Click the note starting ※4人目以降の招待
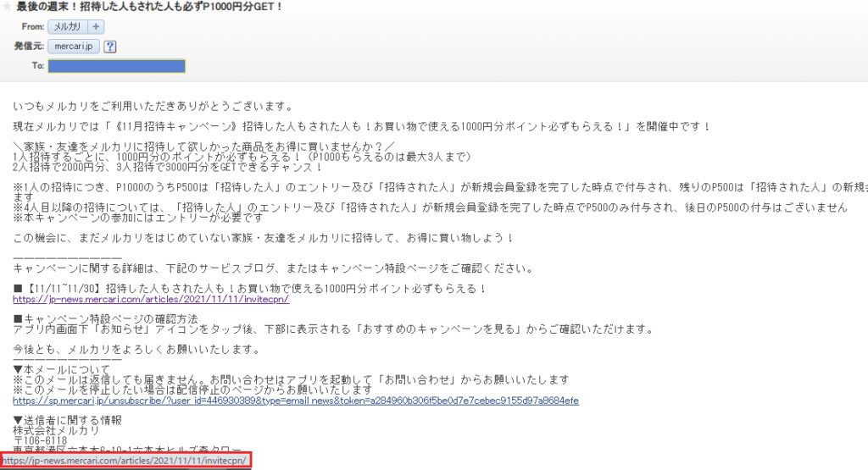Viewport: 868px width, 470px height. 430,207
